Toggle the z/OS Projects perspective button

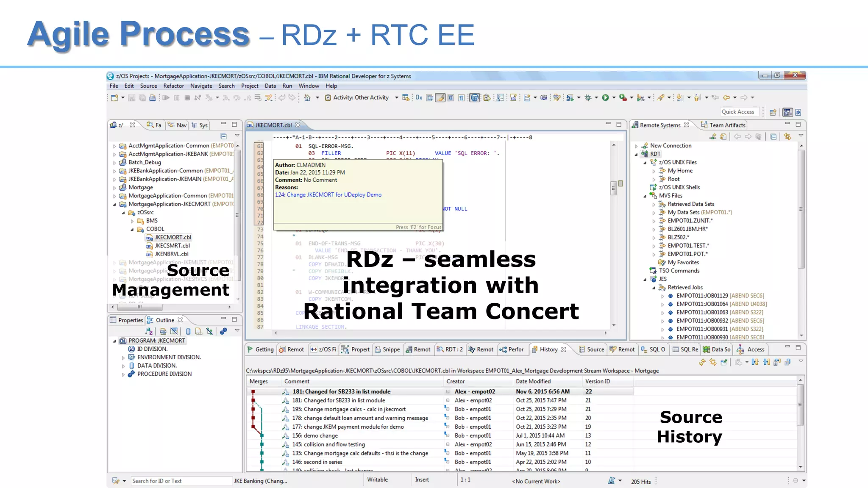(x=787, y=112)
